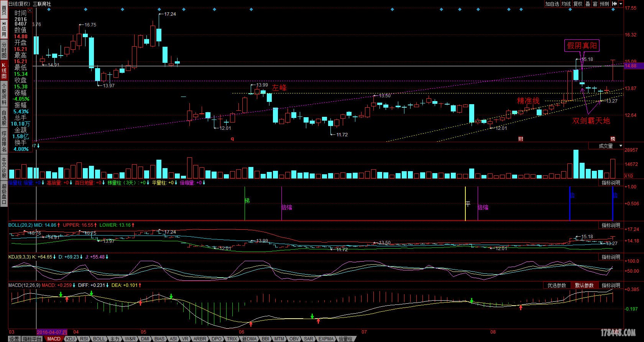Open 超级盘口 sidebar tab
644x342 pixels.
(4, 194)
